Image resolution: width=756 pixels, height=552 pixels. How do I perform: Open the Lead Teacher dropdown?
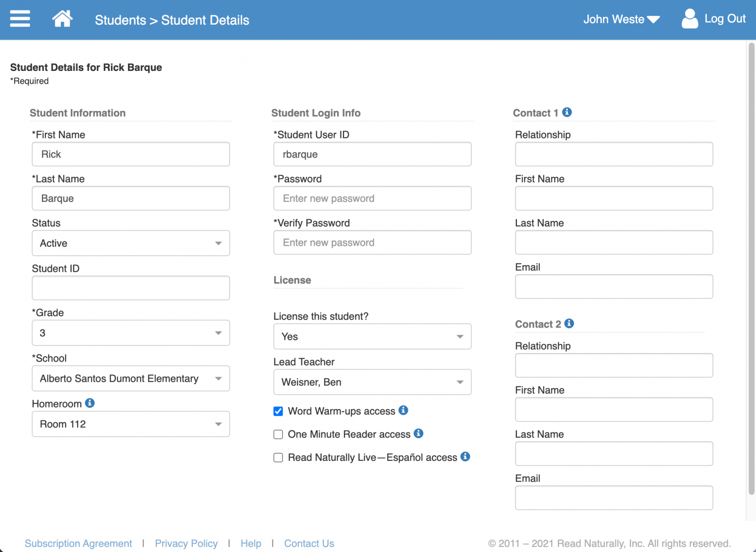pos(372,382)
